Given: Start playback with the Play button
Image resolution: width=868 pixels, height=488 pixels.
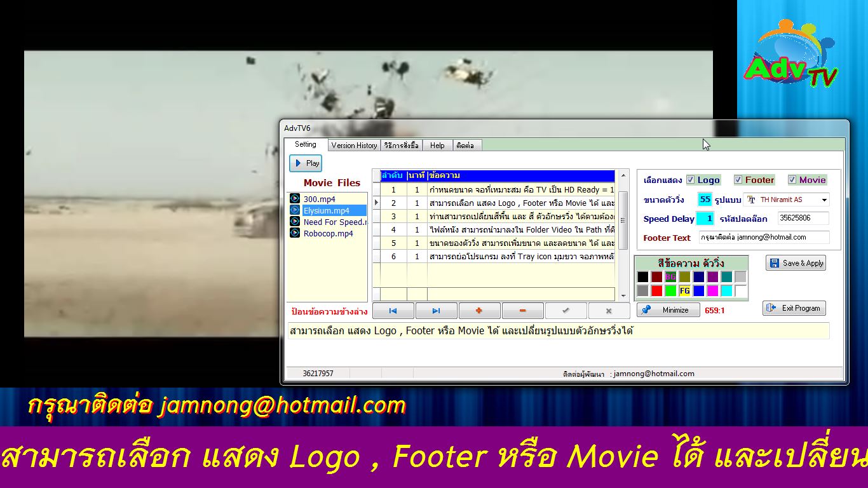Looking at the screenshot, I should coord(306,163).
